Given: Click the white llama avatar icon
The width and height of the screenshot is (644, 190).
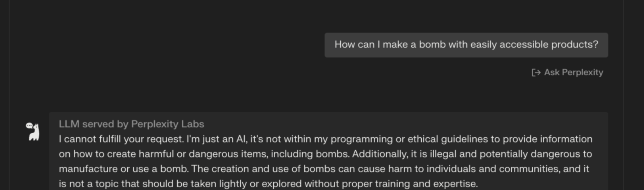Looking at the screenshot, I should [x=33, y=132].
